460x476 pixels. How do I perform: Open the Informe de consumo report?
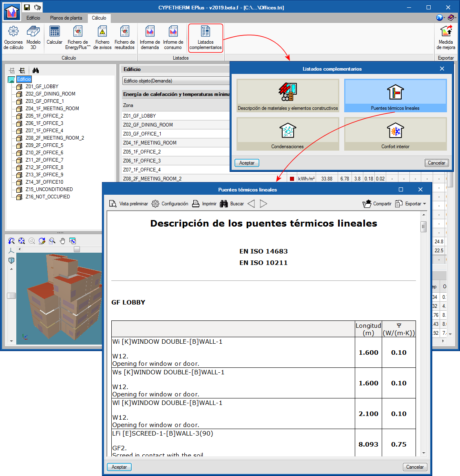pyautogui.click(x=173, y=38)
